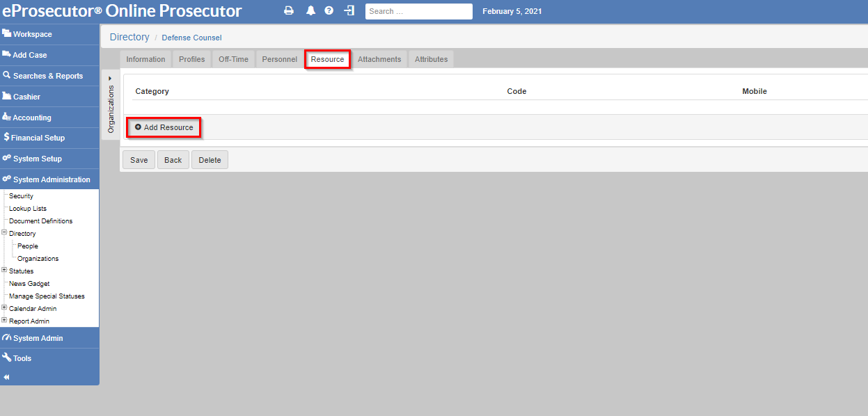This screenshot has width=868, height=416.
Task: Expand the Statutes tree node
Action: pyautogui.click(x=4, y=271)
